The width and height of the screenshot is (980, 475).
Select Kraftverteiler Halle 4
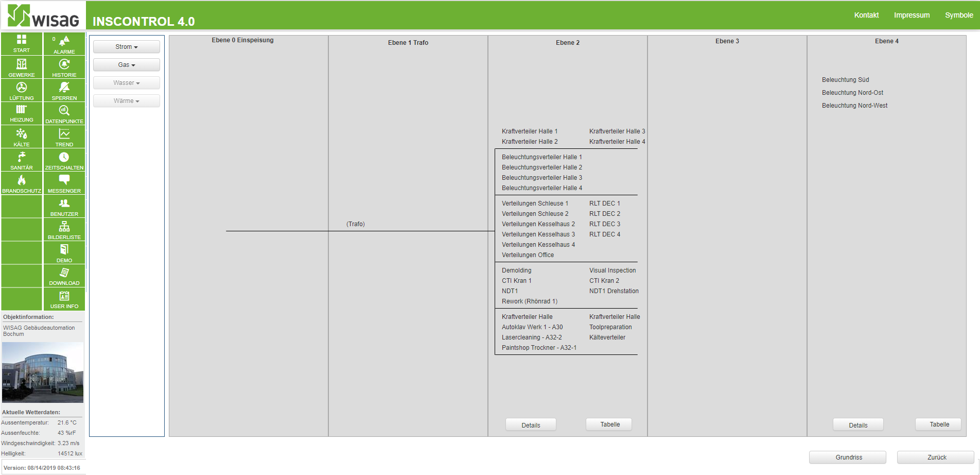tap(617, 142)
